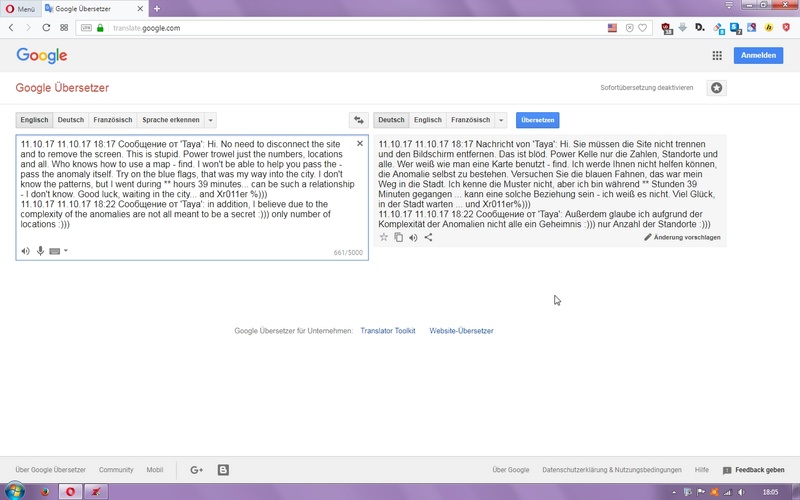Launch Firefox from the taskbar
Viewport: 800px width, 500px height.
click(x=45, y=492)
